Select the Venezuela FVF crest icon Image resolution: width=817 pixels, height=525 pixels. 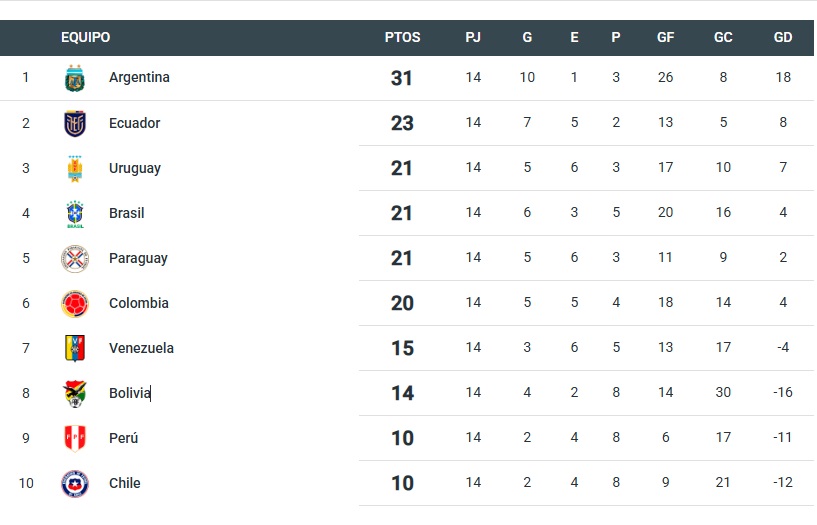(x=75, y=348)
